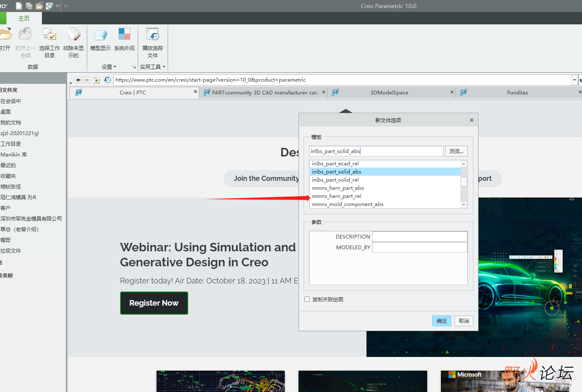Select the 主页 ribbon tab
Viewport: 582px width, 392px height.
tap(24, 18)
